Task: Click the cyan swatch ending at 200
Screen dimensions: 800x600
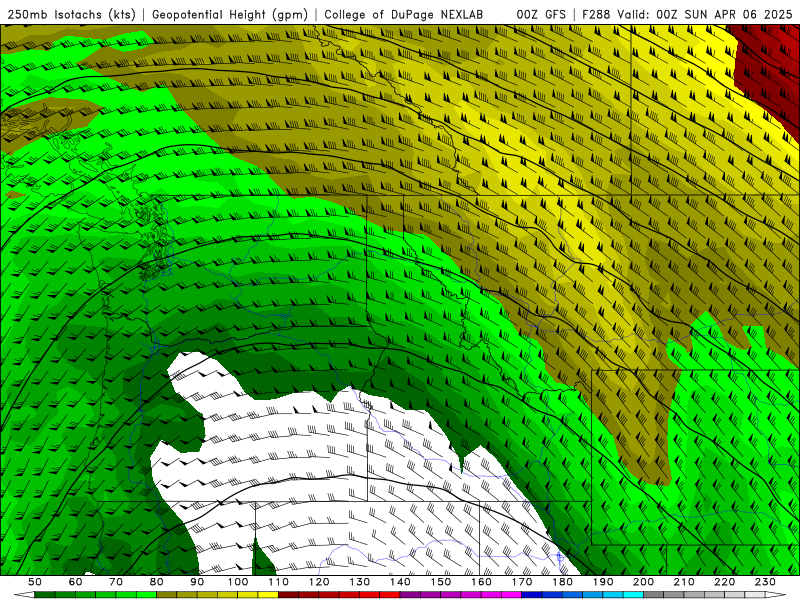Action: 633,595
